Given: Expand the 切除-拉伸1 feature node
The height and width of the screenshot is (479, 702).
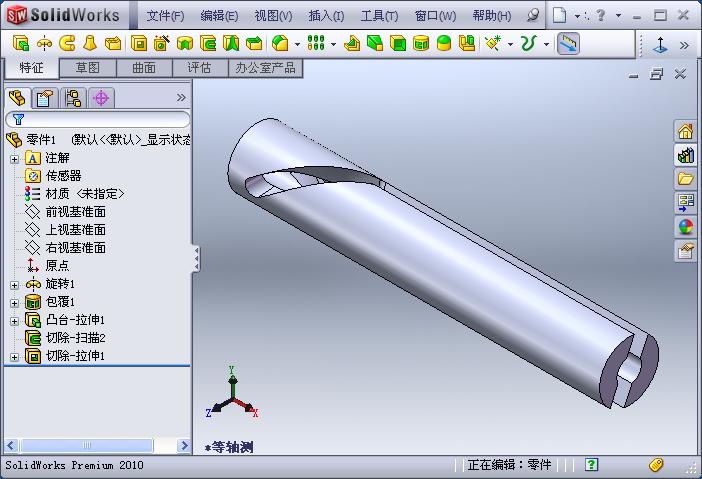Looking at the screenshot, I should (14, 357).
